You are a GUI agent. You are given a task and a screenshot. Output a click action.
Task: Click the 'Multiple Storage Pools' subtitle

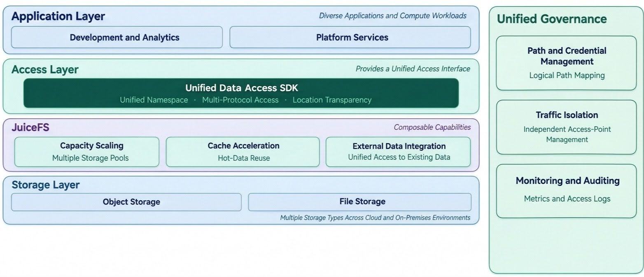point(91,158)
